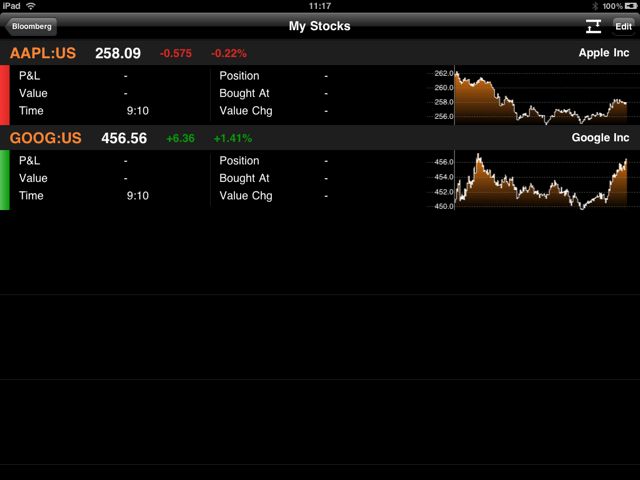
Task: Tap the Bluetooth status icon
Action: click(595, 6)
